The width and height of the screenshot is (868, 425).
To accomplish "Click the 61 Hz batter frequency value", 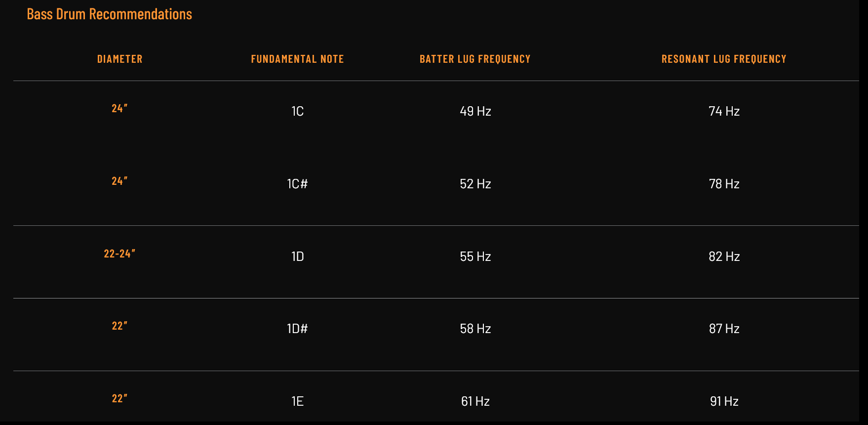I will (x=475, y=401).
